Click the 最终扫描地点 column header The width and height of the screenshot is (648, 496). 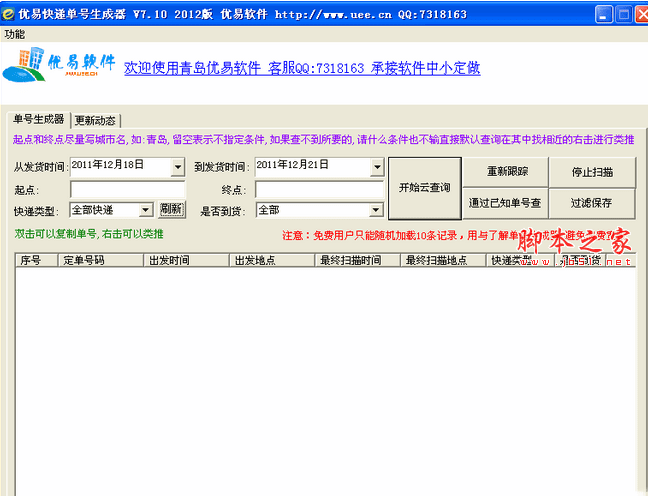(x=443, y=260)
